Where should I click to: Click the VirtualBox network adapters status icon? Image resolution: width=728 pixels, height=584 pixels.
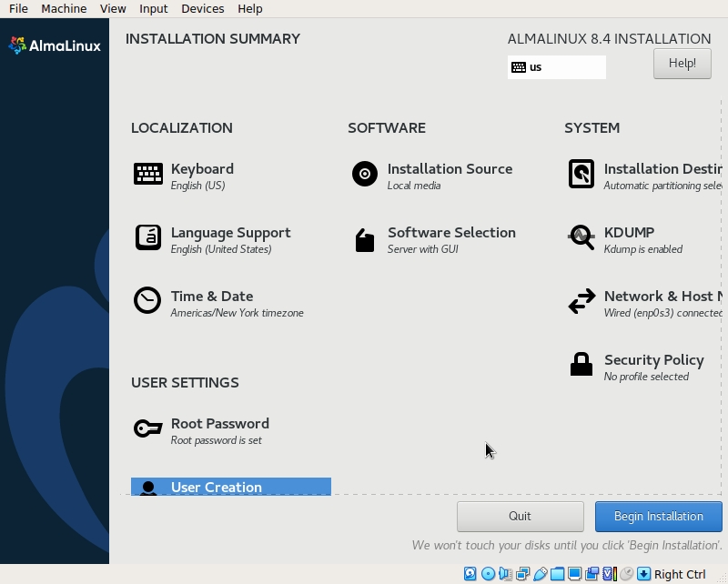pos(522,574)
